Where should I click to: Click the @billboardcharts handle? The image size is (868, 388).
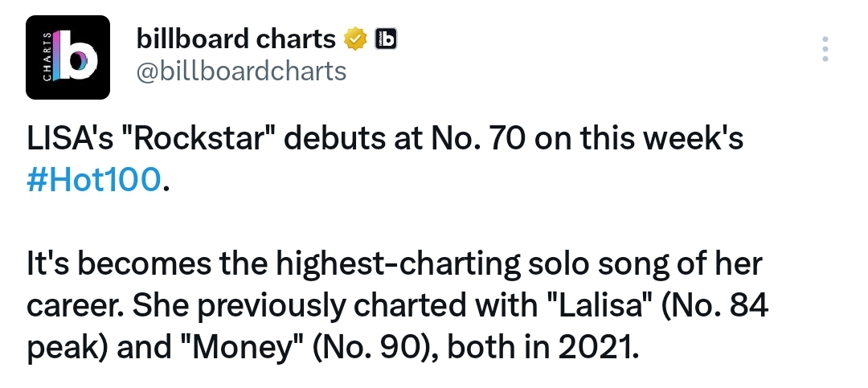pyautogui.click(x=241, y=71)
